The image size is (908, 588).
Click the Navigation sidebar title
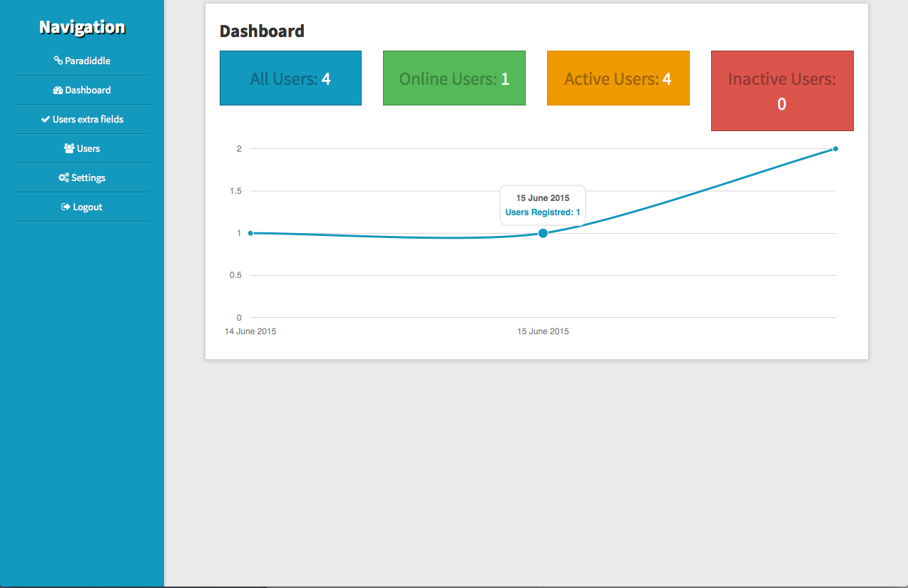(82, 27)
